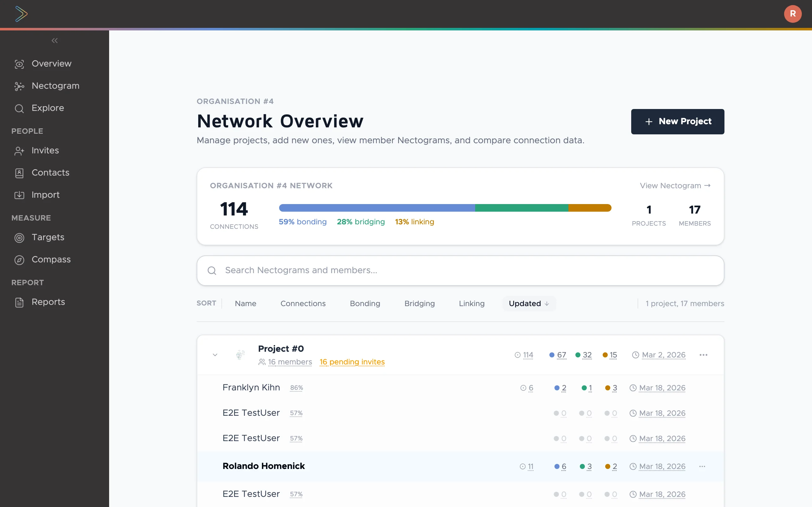Sort the list by Bonding

point(365,304)
